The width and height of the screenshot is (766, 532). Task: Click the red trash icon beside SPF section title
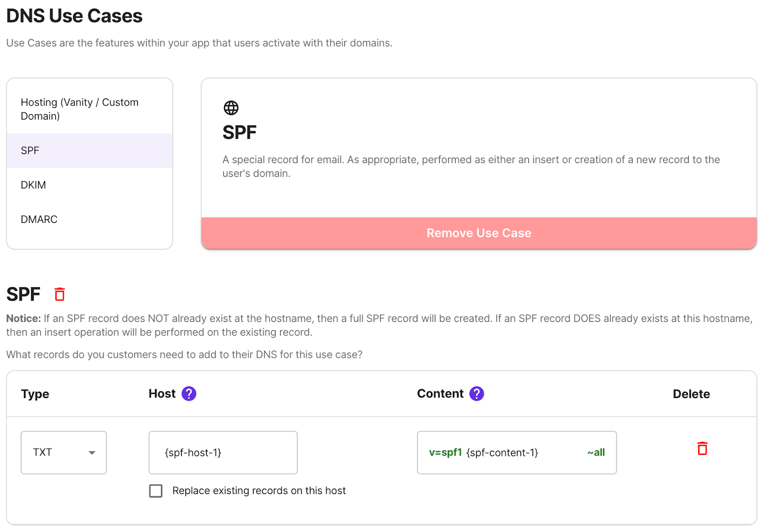coord(60,294)
